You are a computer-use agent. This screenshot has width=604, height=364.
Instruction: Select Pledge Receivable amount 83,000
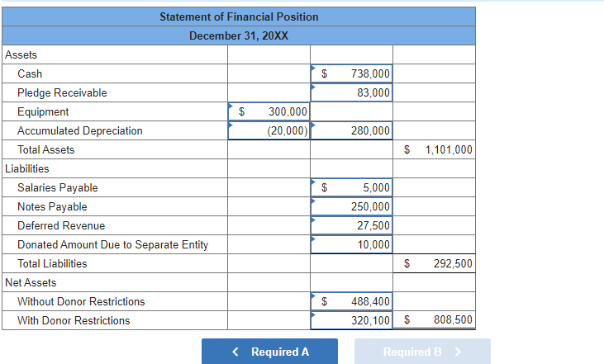tap(351, 92)
